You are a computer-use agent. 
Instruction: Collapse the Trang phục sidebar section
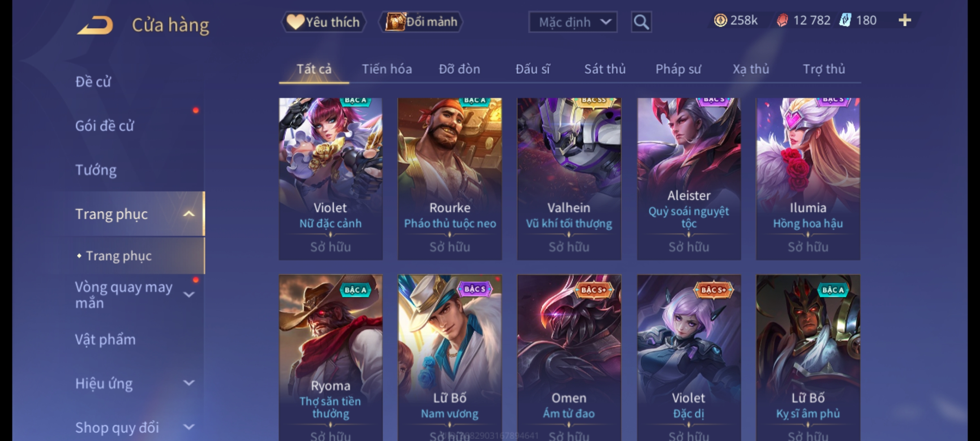click(x=189, y=214)
